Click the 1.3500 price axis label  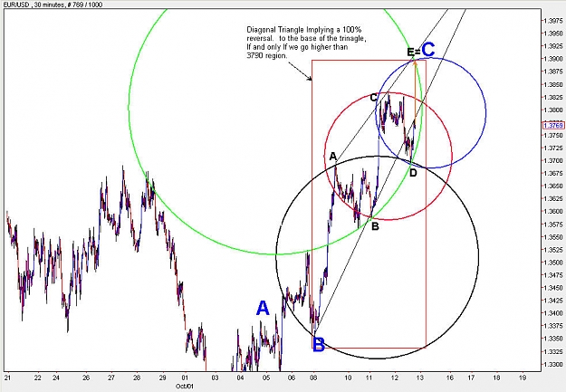(x=553, y=263)
